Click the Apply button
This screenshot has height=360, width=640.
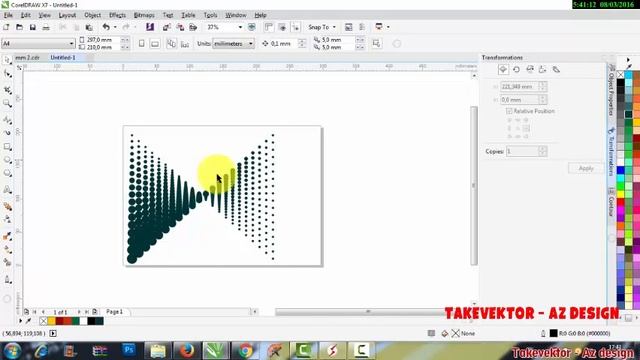[586, 168]
